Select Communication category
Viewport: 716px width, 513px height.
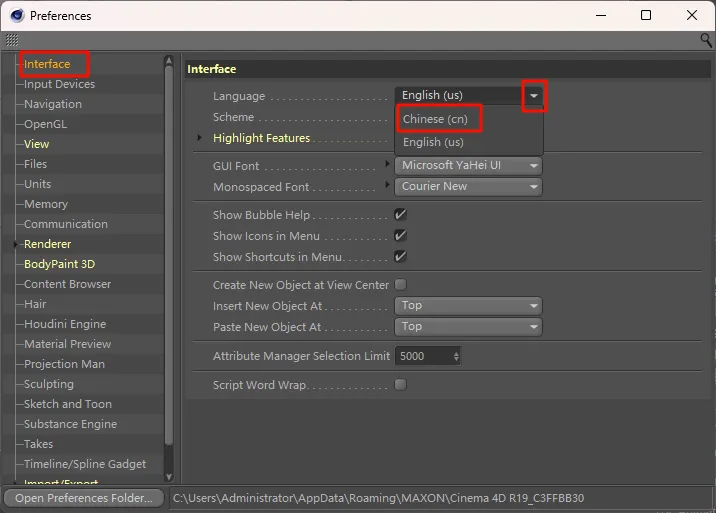(66, 224)
